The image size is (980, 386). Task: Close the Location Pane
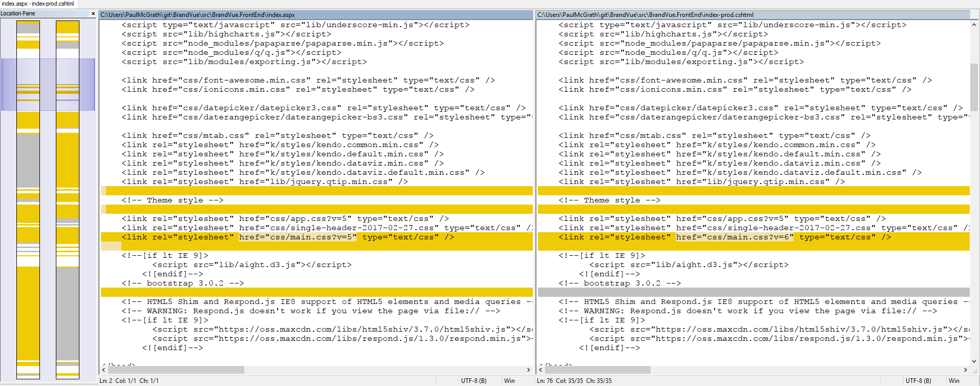(93, 14)
